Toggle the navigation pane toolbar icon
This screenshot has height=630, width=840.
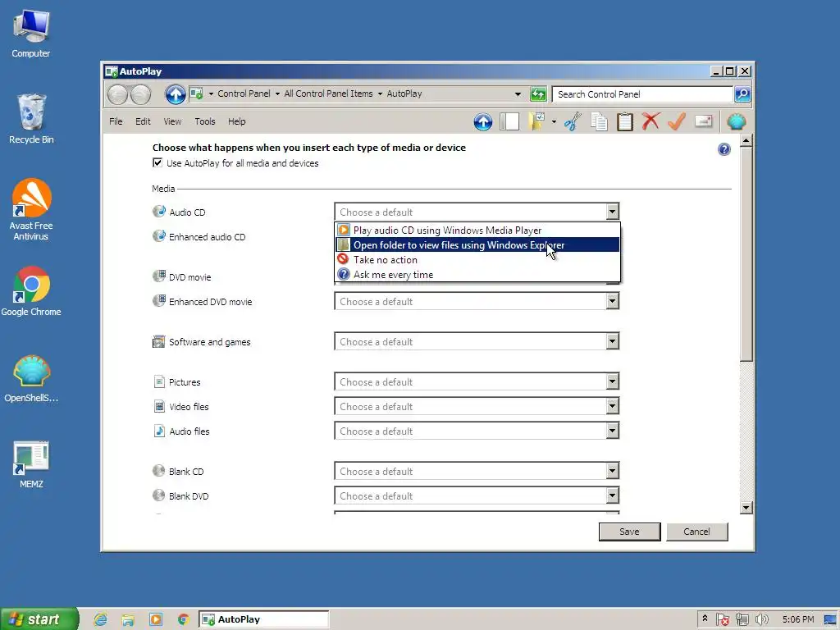(x=509, y=121)
